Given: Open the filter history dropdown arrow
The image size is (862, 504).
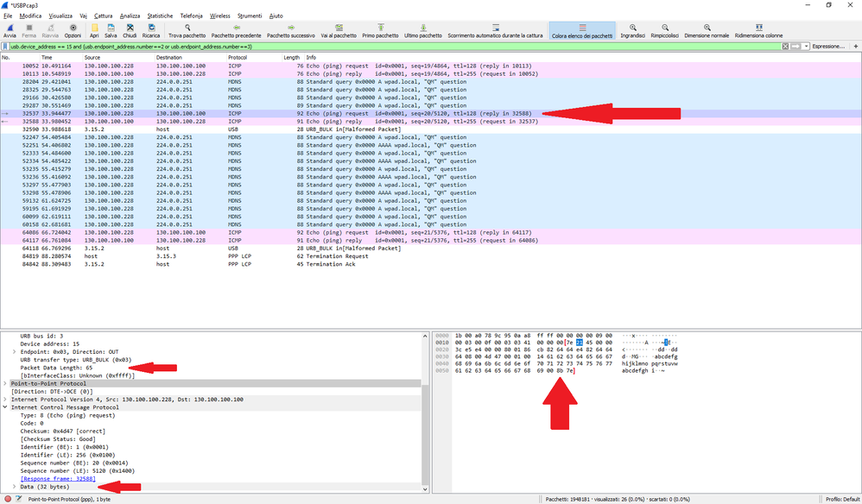Looking at the screenshot, I should (806, 47).
